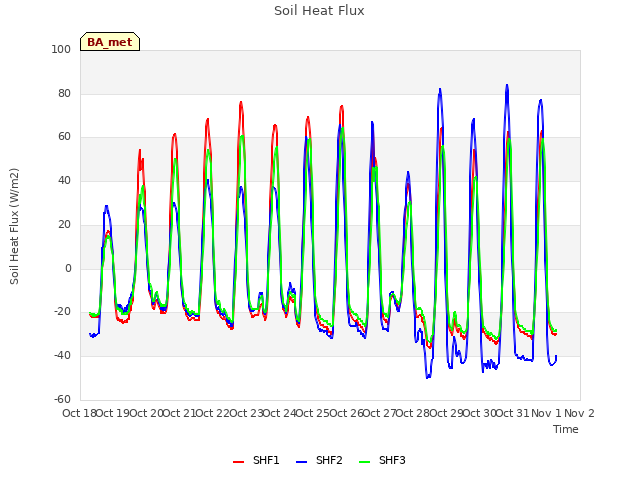Click the y-axis tick label 20
This screenshot has height=480, width=640.
pyautogui.click(x=64, y=224)
